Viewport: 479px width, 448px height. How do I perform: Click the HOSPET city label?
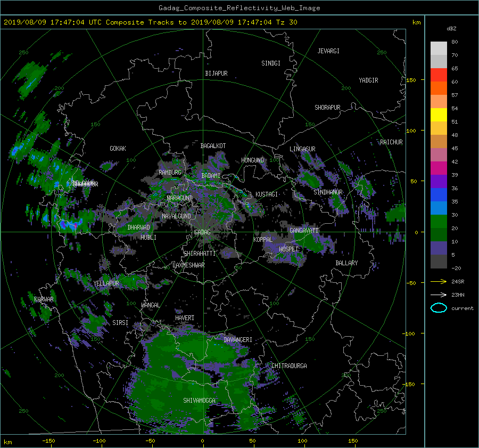coord(288,249)
